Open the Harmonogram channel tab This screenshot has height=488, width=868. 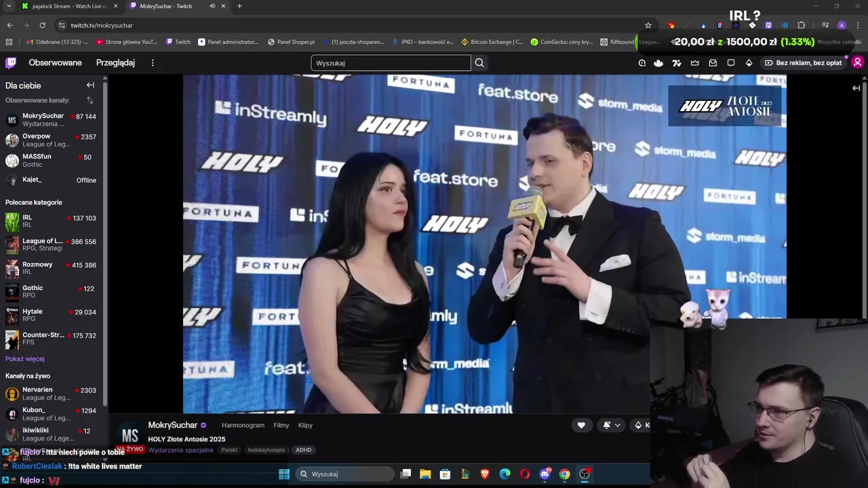pos(243,426)
